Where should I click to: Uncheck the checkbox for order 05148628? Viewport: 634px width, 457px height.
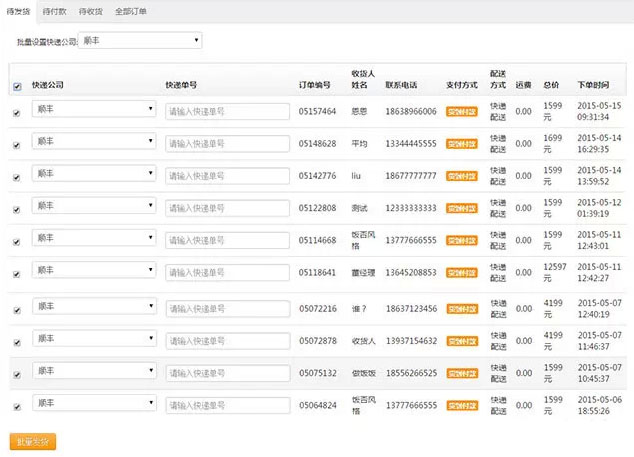(15, 145)
